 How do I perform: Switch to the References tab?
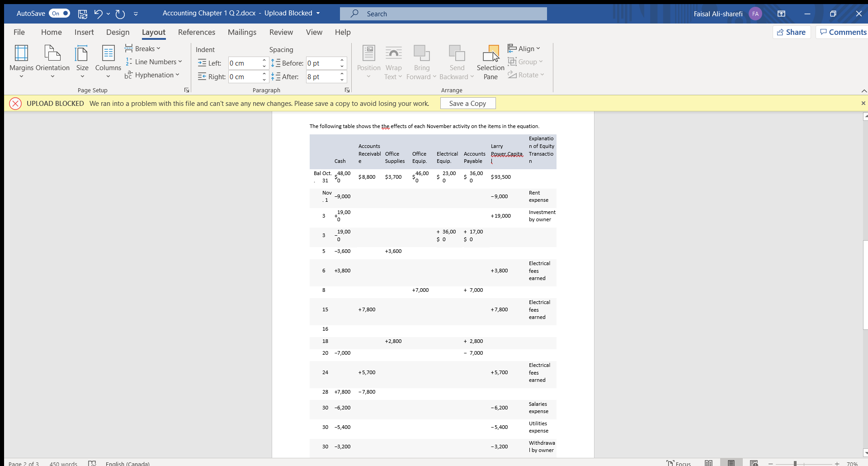pyautogui.click(x=196, y=32)
